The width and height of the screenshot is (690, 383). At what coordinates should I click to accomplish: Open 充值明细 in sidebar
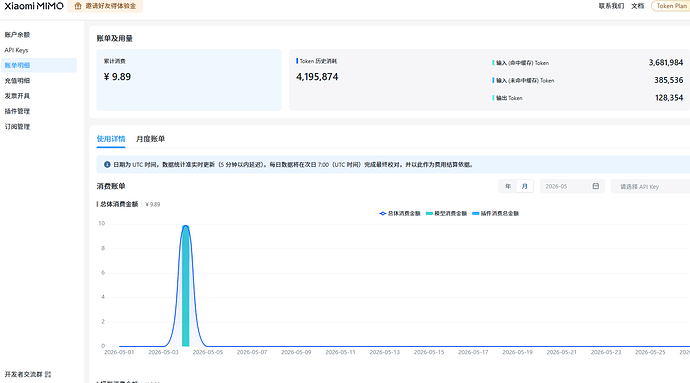pyautogui.click(x=17, y=81)
